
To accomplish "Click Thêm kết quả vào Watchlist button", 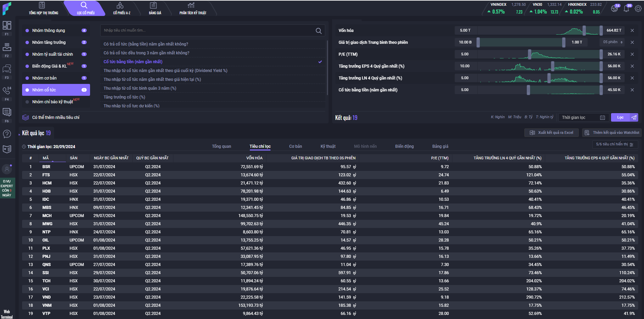I will 612,133.
